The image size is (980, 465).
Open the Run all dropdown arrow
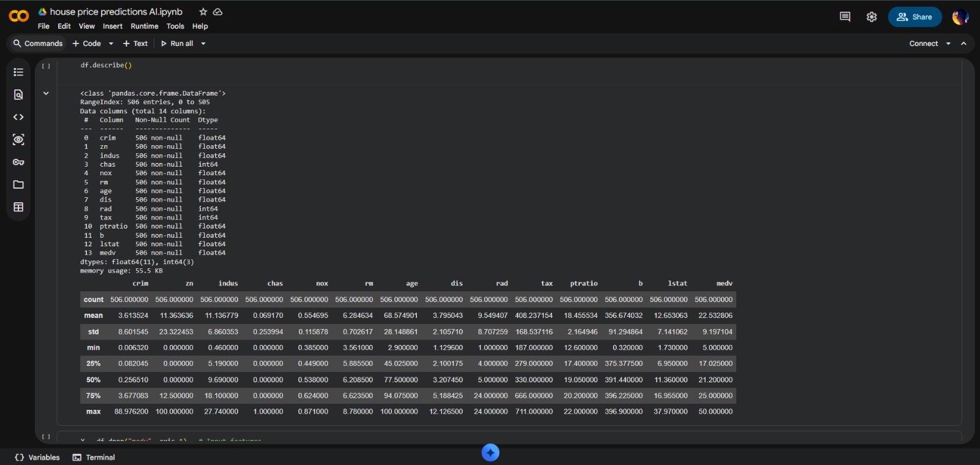tap(203, 43)
